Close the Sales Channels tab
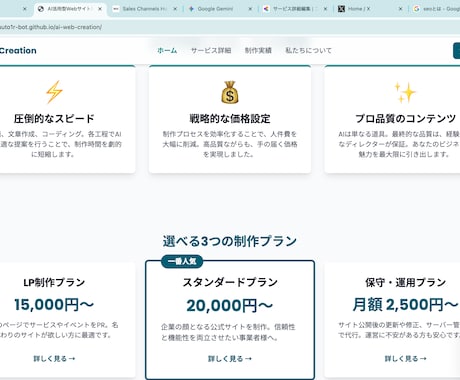This screenshot has height=380, width=460. [175, 9]
